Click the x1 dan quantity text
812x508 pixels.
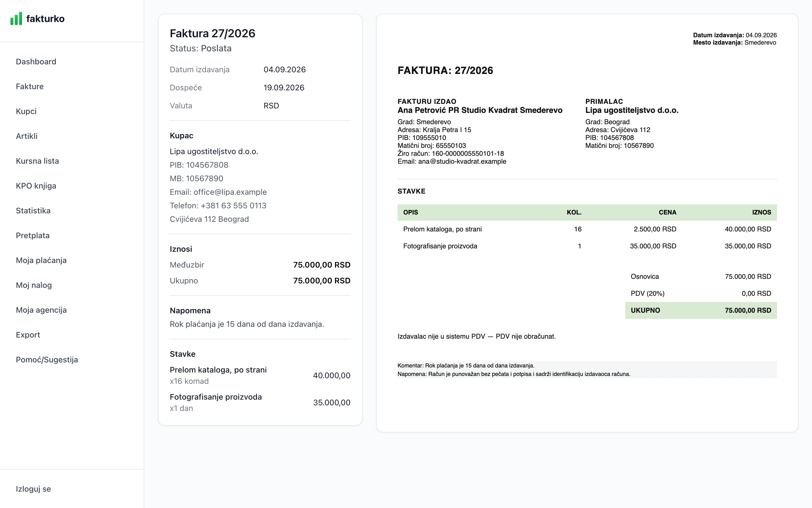click(x=181, y=409)
